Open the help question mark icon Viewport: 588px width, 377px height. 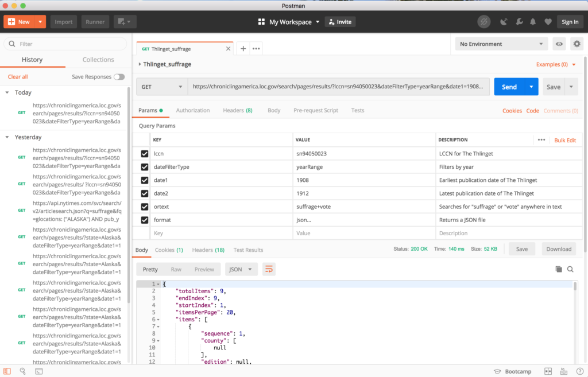580,371
